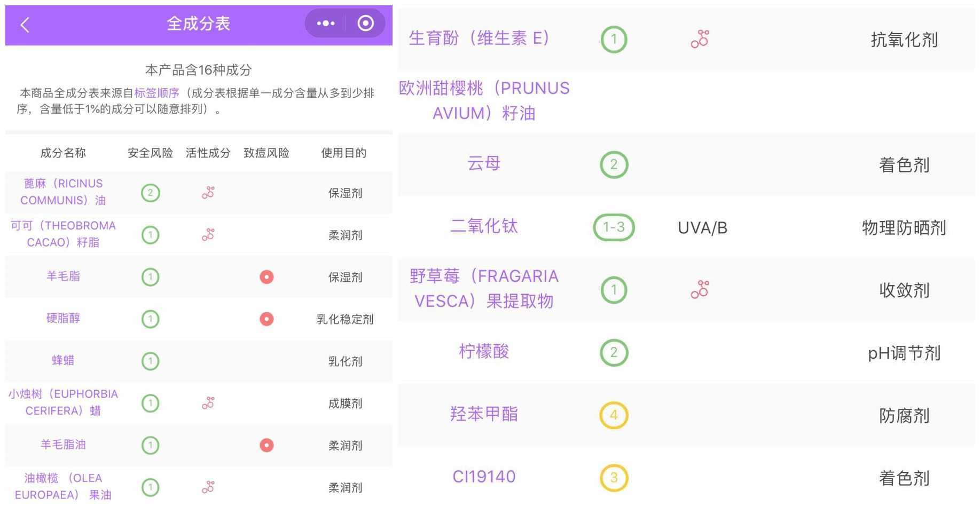Open ingredient details for 羊毛脂

pos(62,276)
